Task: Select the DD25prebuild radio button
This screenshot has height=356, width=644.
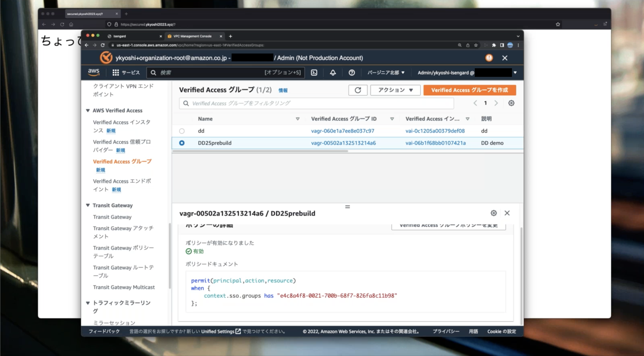Action: pos(182,143)
